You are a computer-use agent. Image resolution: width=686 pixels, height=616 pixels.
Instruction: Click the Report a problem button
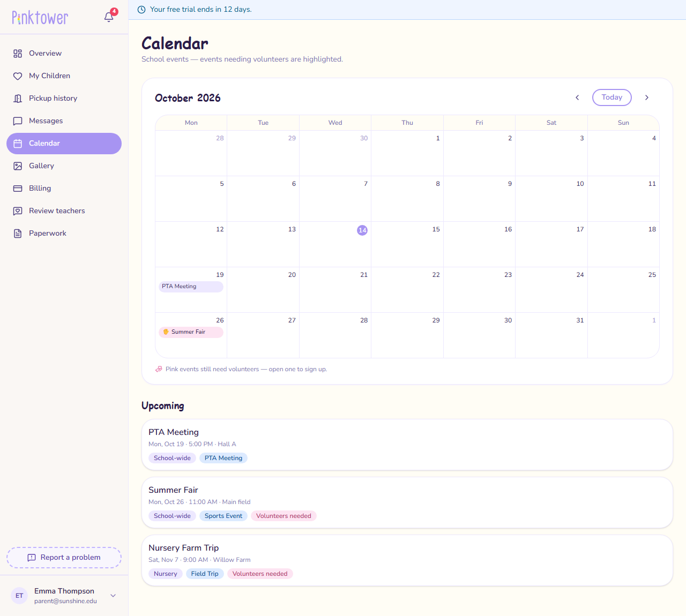(64, 558)
